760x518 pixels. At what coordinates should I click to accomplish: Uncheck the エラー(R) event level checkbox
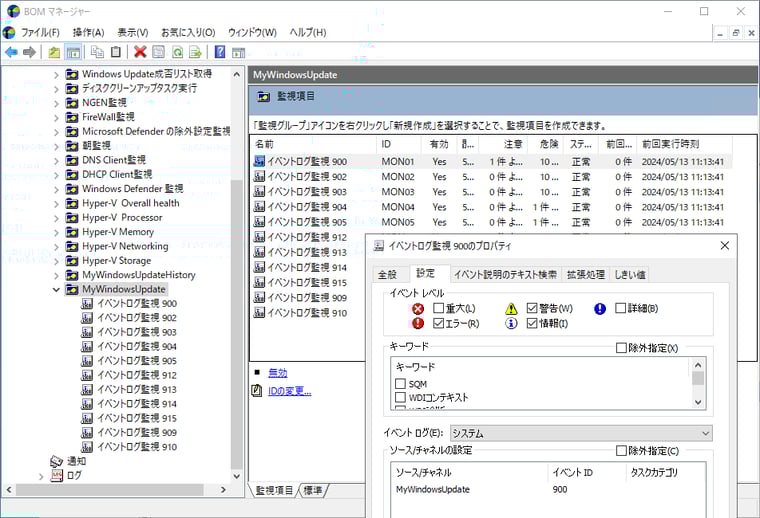(x=439, y=323)
